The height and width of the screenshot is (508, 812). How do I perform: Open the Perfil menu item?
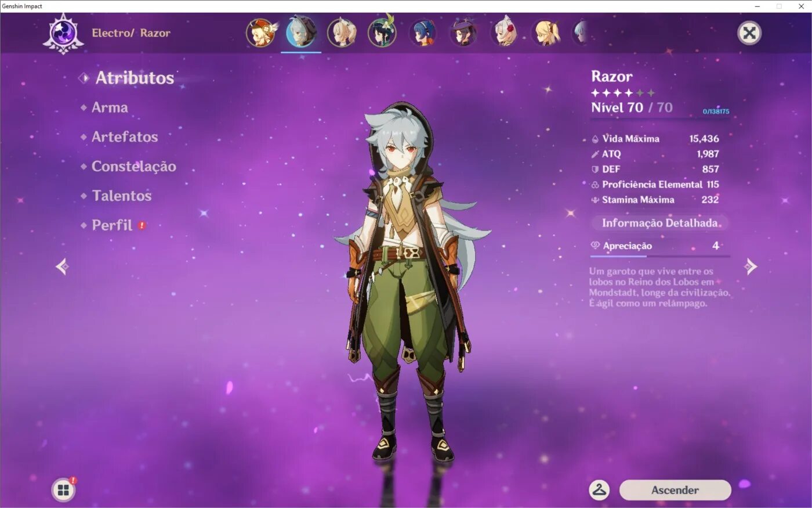(112, 225)
